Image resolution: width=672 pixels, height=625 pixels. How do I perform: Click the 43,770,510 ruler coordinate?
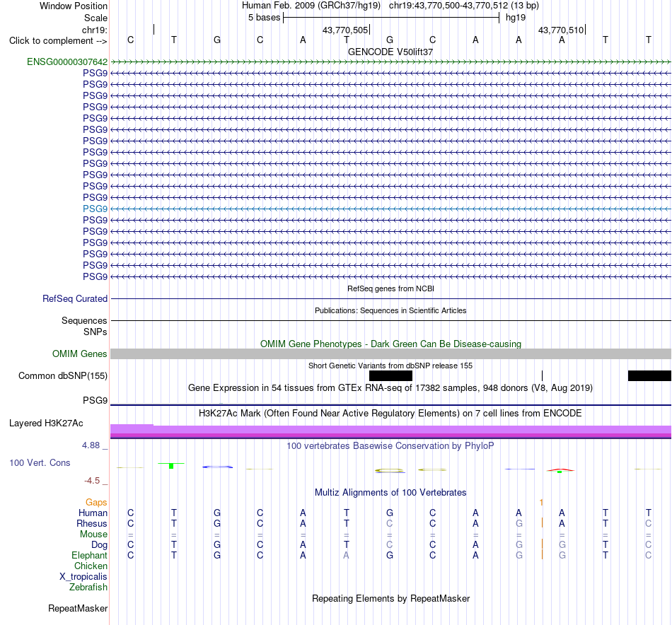tap(560, 30)
